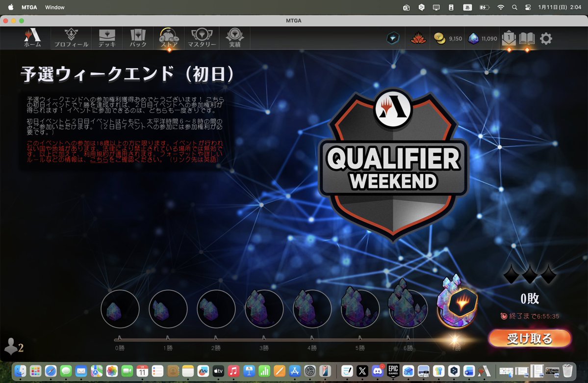Open Finder from the Dock
The width and height of the screenshot is (588, 383).
click(x=20, y=371)
